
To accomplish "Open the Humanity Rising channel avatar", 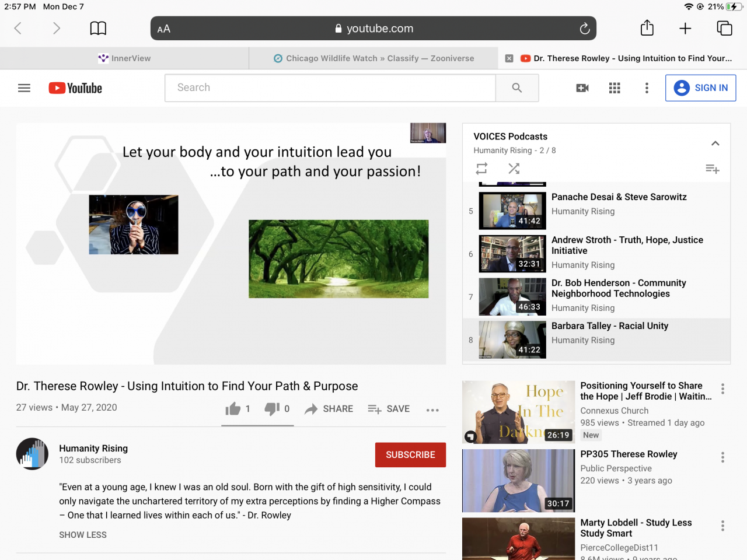I will (32, 454).
